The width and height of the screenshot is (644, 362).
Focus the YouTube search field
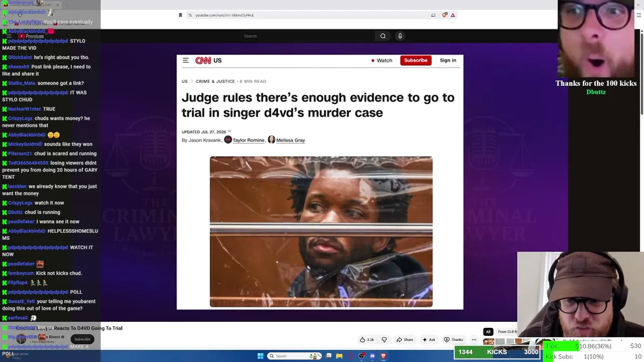point(307,36)
